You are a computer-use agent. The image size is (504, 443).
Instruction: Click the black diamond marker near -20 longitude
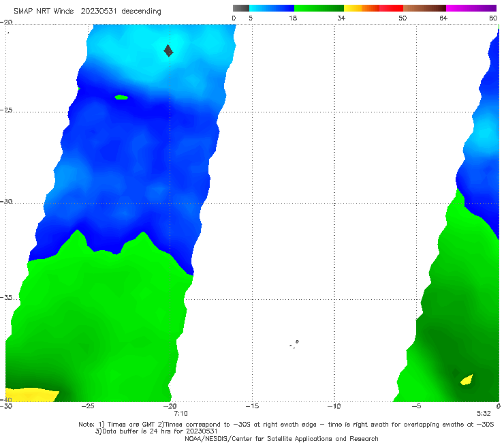pyautogui.click(x=168, y=51)
